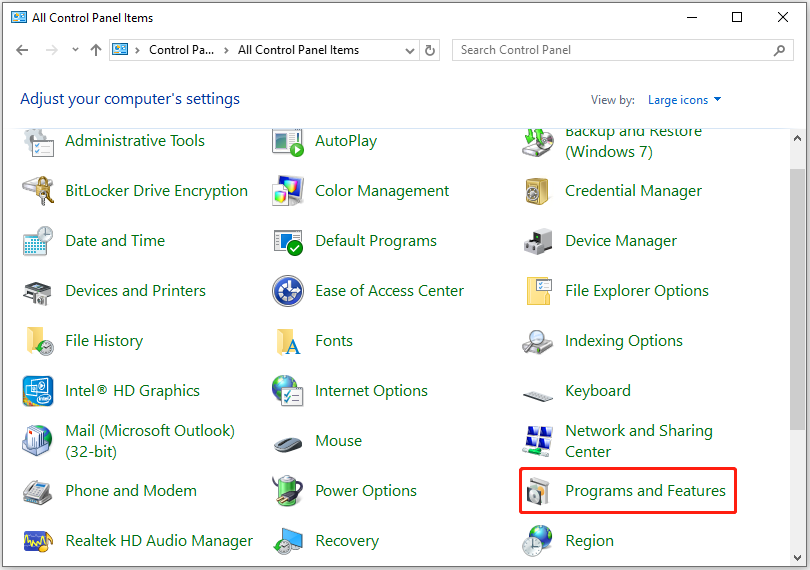This screenshot has width=810, height=570.
Task: Click the BitLocker Drive Encryption icon
Action: tap(38, 191)
